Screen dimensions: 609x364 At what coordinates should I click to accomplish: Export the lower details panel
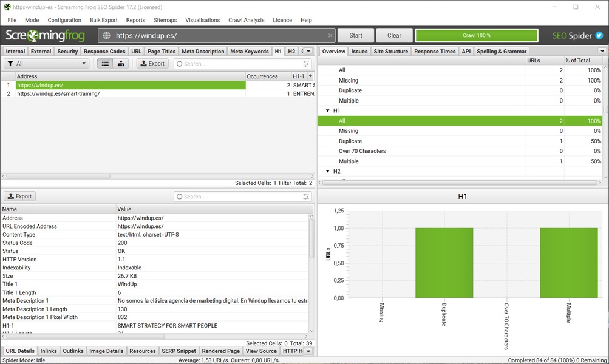point(20,197)
